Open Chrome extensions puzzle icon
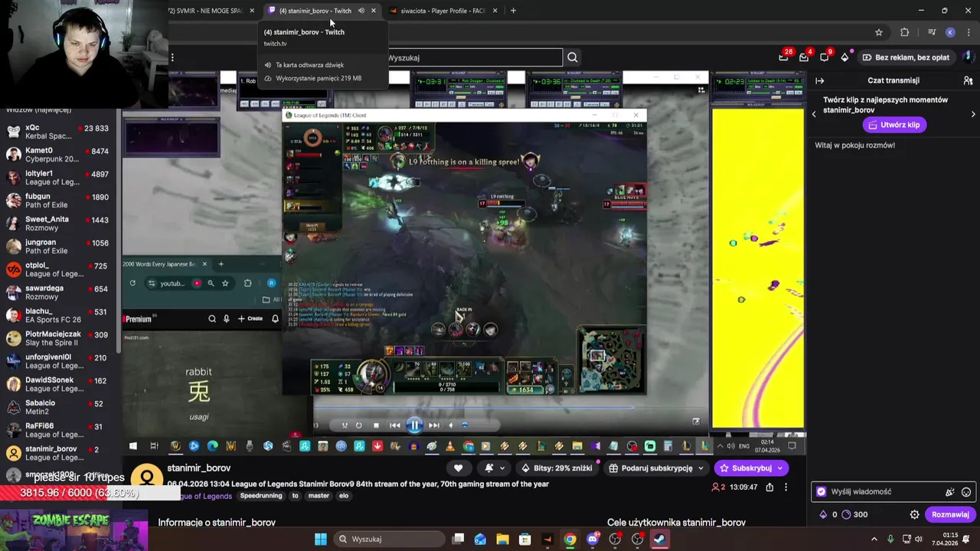 point(904,32)
